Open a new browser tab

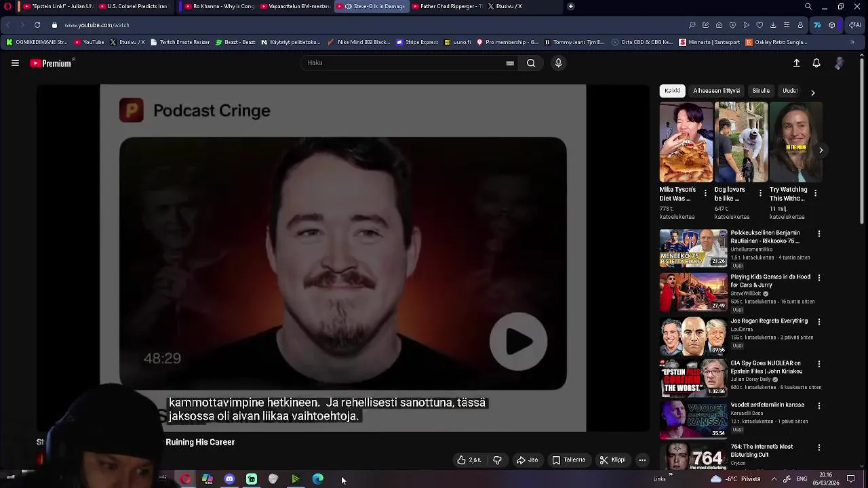[571, 7]
